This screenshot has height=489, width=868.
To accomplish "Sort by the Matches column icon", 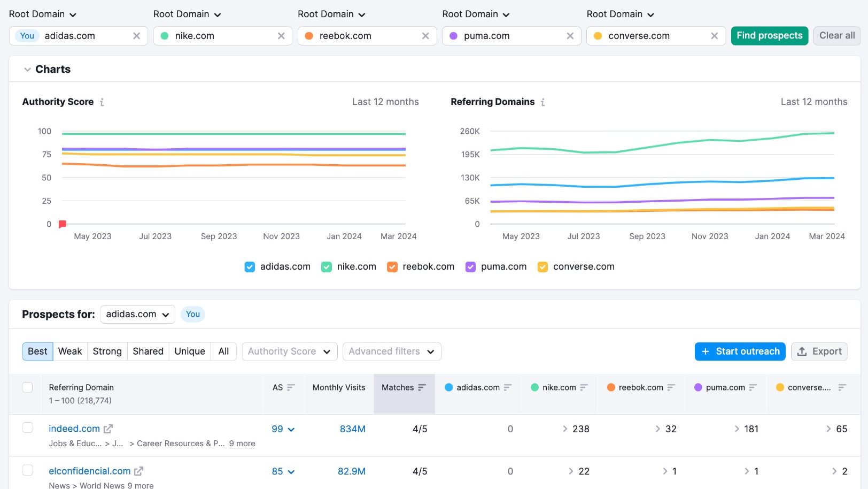I will pos(422,387).
